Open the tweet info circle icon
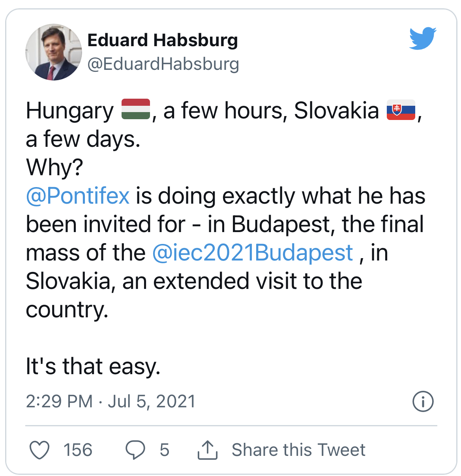This screenshot has width=461, height=476. [x=423, y=401]
